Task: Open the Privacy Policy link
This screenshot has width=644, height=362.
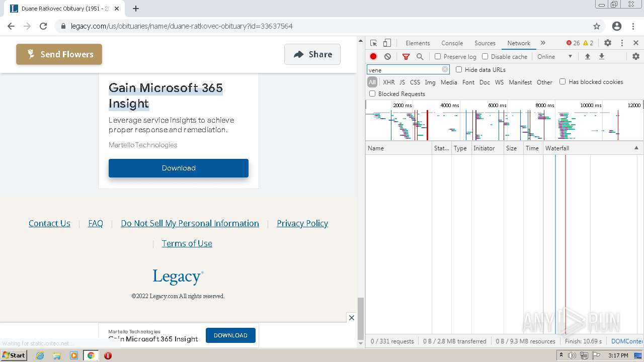Action: [x=302, y=223]
